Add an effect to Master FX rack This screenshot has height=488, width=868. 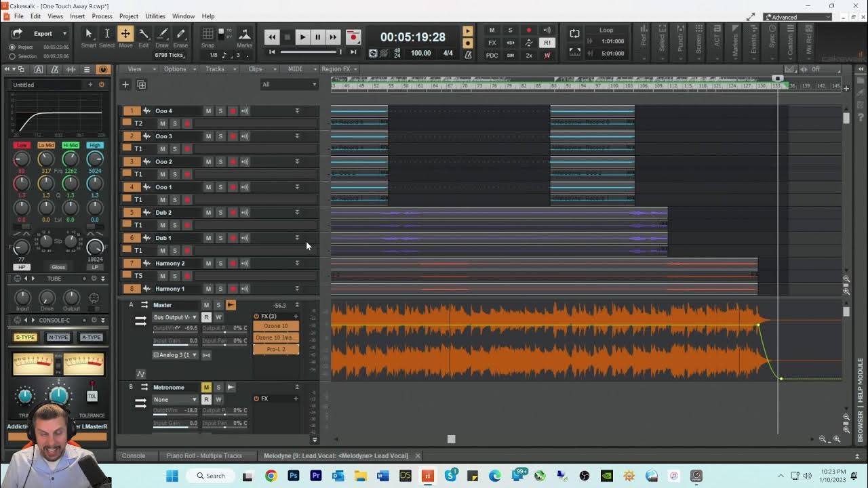tap(296, 316)
